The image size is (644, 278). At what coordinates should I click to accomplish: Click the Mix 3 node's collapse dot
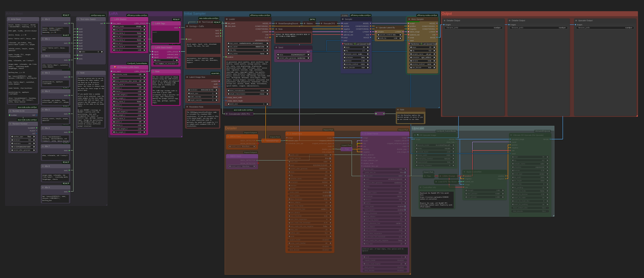43,73
